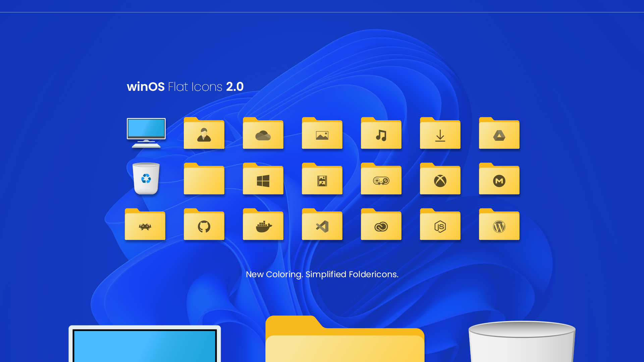Select the retro games space-invader folder
Screen dimensions: 644x362
[145, 225]
